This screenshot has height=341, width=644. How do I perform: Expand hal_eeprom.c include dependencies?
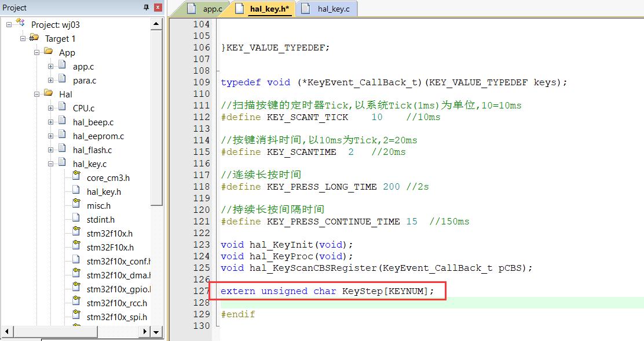tap(50, 136)
